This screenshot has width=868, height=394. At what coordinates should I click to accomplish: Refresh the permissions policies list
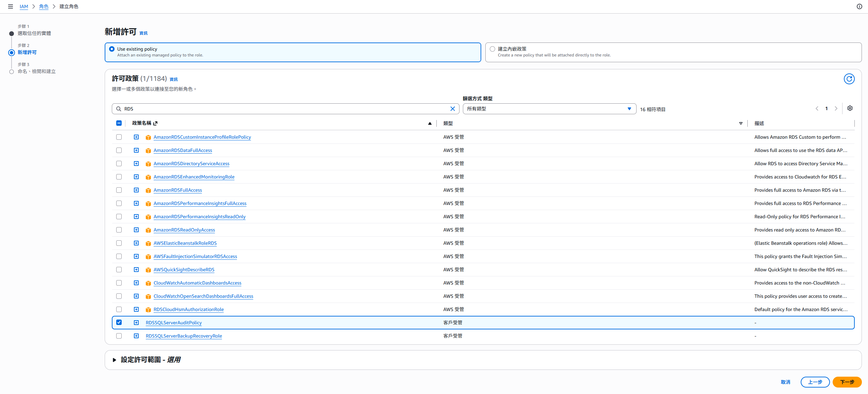[849, 79]
